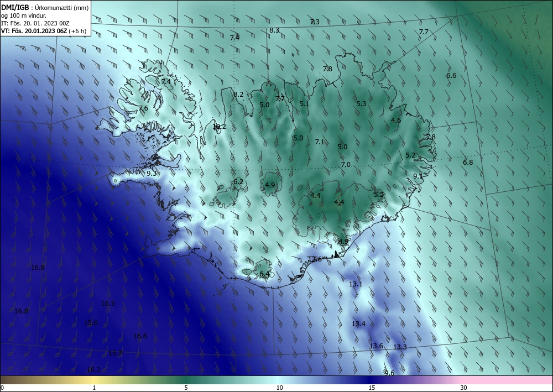Click the 15.6 value over the sea
This screenshot has height=392, width=553.
coord(91,322)
